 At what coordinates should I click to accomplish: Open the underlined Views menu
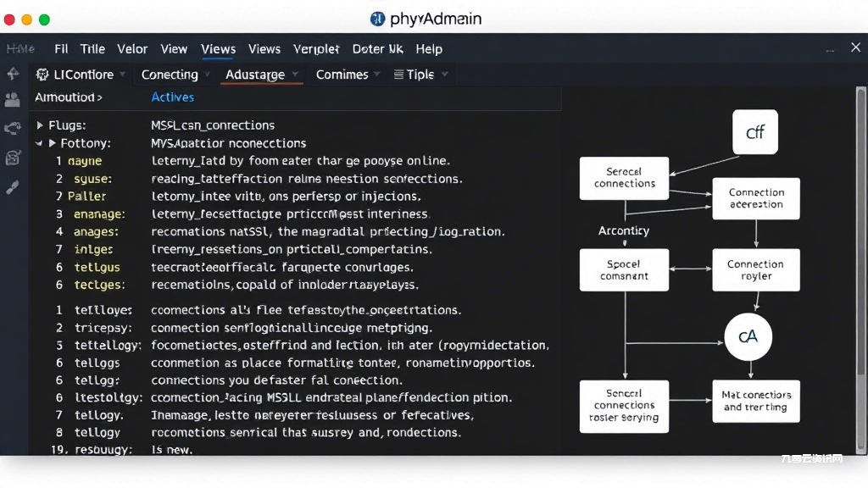(x=218, y=49)
